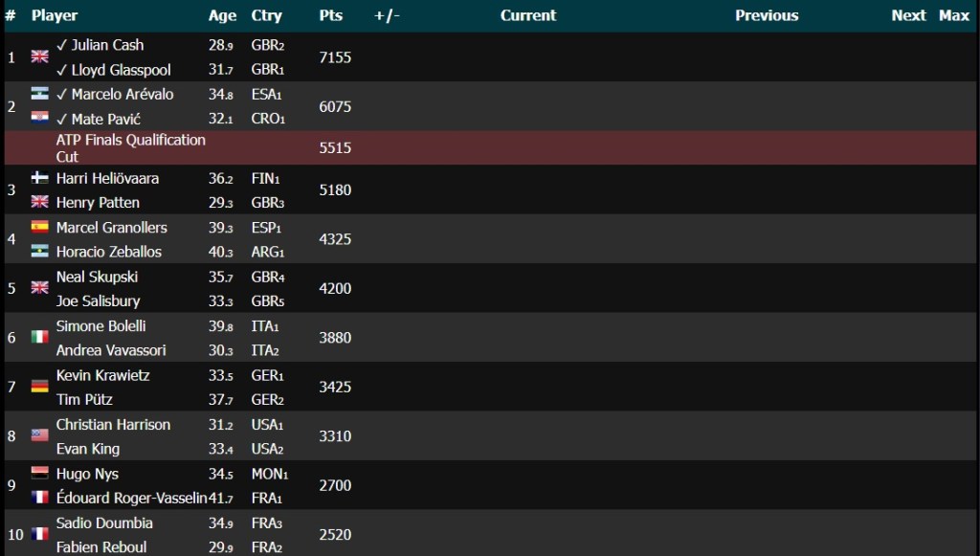The height and width of the screenshot is (556, 980).
Task: Click the Finnish flag next to Harri Heliövaara
Action: click(39, 178)
